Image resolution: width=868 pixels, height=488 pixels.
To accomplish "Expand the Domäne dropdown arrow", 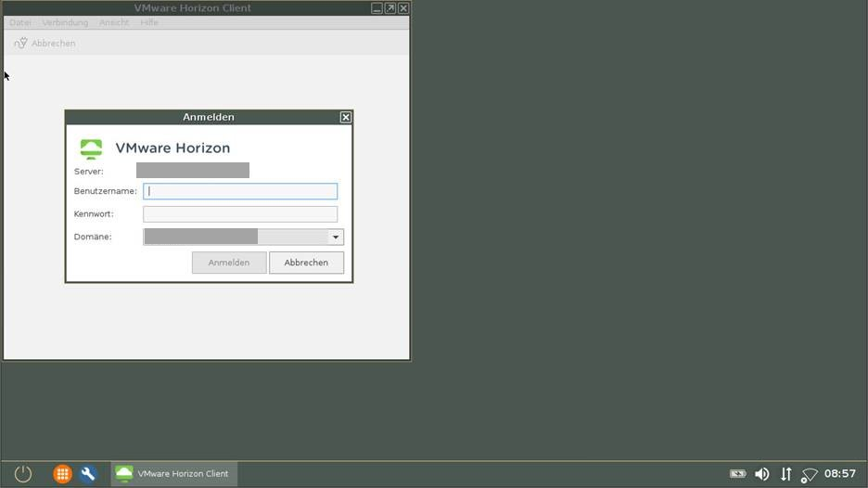I will tap(336, 238).
